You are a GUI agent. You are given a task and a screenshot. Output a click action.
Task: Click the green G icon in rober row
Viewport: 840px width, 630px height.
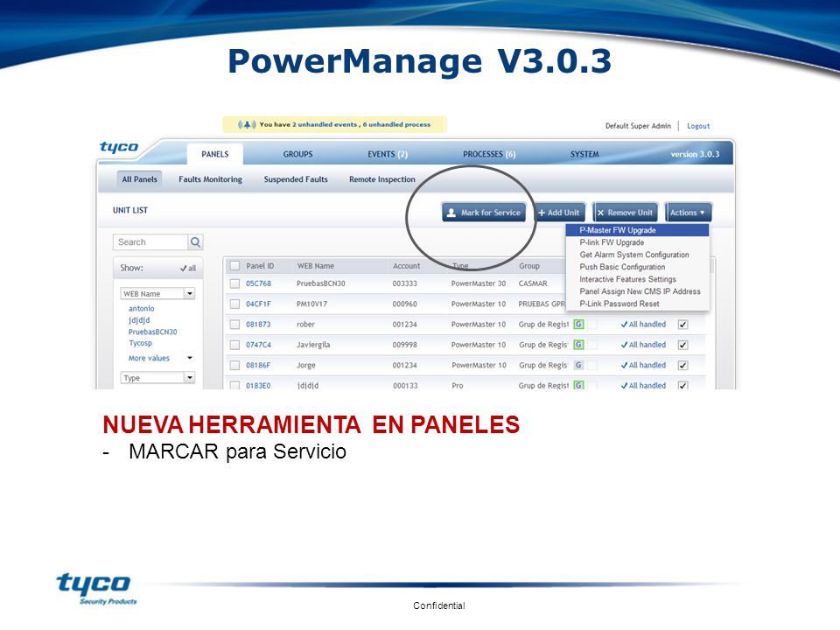coord(578,324)
